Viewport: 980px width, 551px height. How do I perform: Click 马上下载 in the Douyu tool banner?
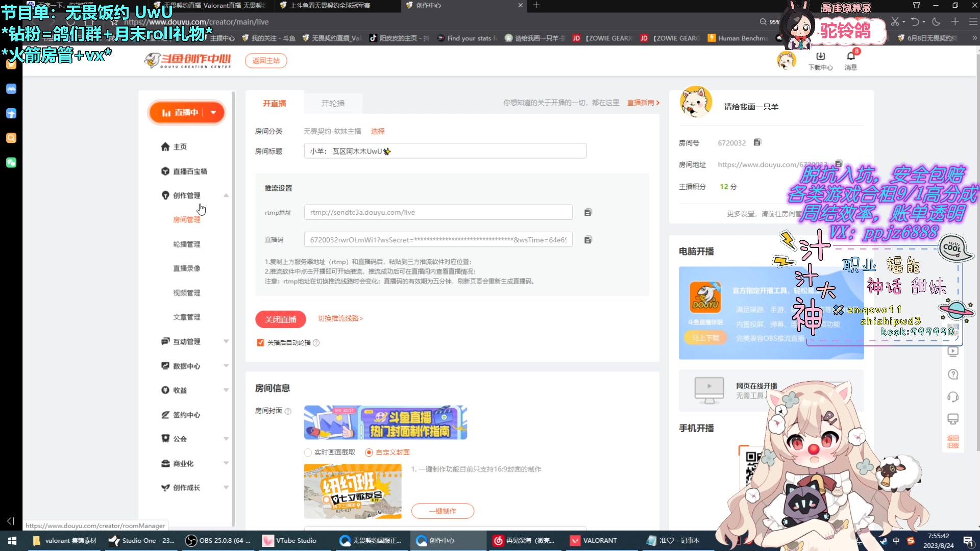click(705, 338)
